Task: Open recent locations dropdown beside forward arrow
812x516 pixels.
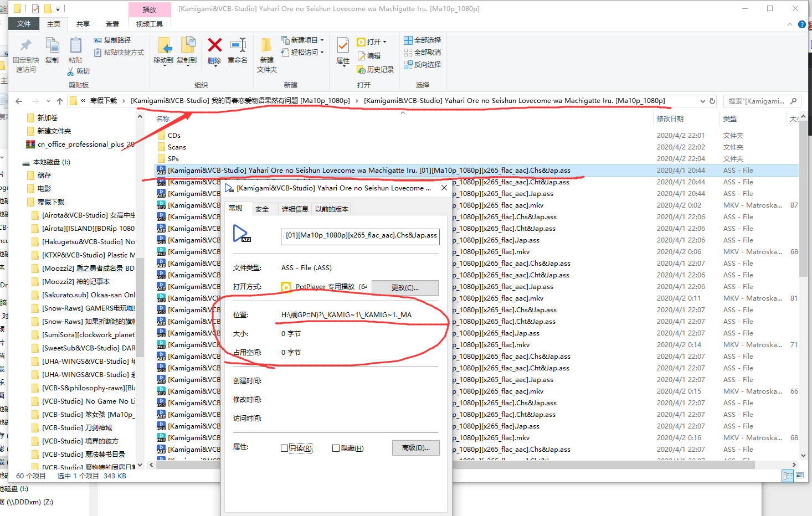Action: 48,101
